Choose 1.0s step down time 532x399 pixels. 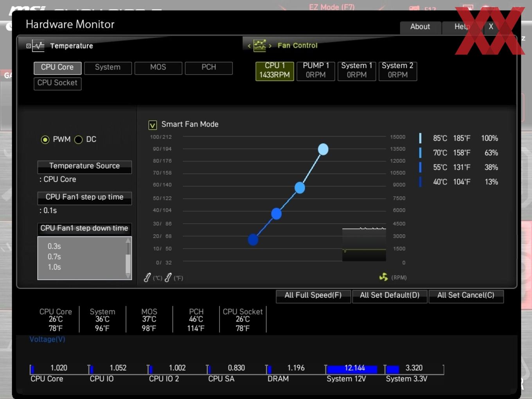54,267
